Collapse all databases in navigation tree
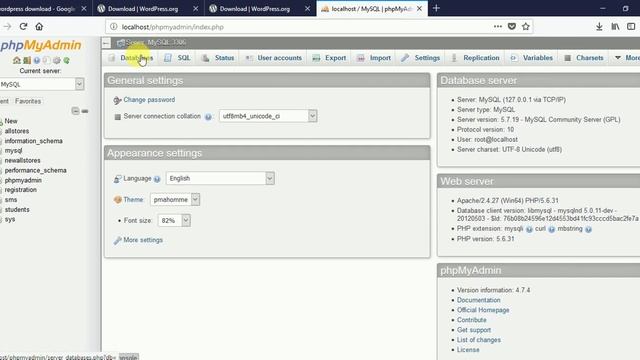 (75, 111)
